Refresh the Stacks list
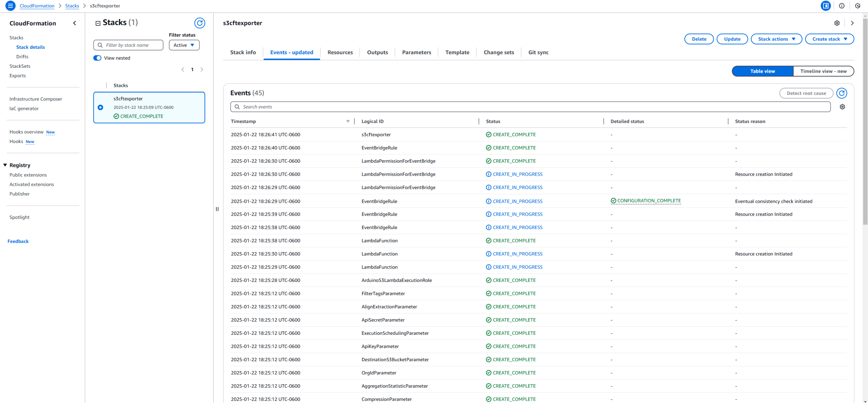 (199, 23)
